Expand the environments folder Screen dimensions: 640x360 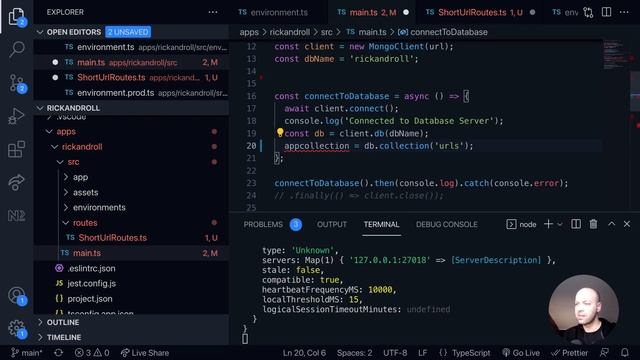click(x=66, y=207)
